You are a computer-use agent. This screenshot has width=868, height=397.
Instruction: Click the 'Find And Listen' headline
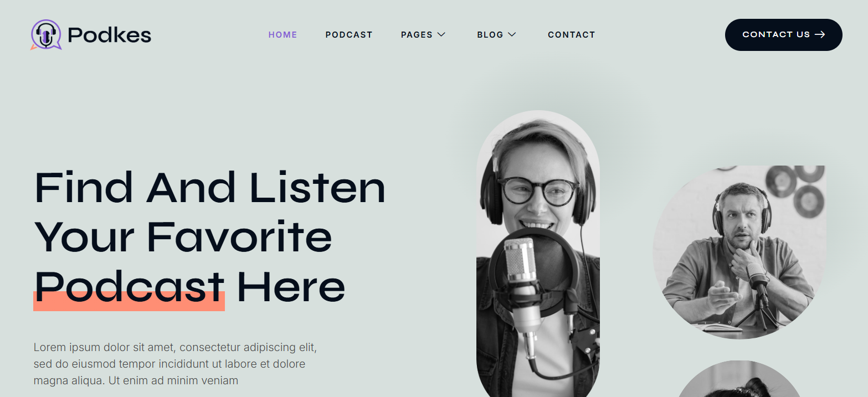tap(210, 188)
